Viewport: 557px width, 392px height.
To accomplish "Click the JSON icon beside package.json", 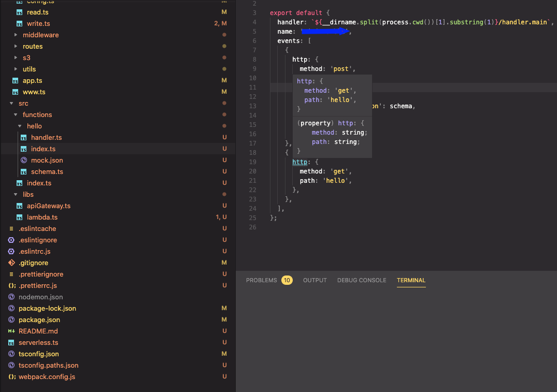I will 11,320.
